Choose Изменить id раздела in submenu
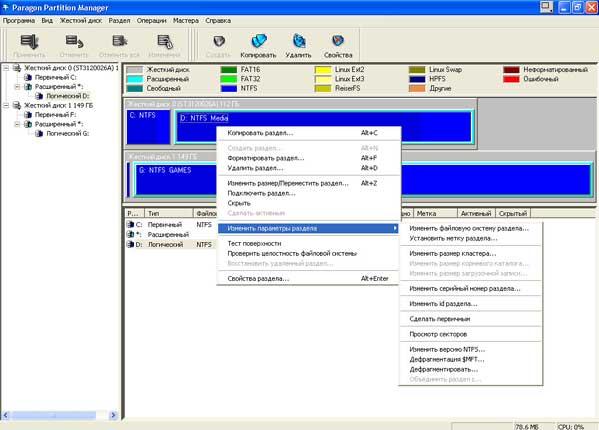The image size is (599, 430). click(470, 304)
